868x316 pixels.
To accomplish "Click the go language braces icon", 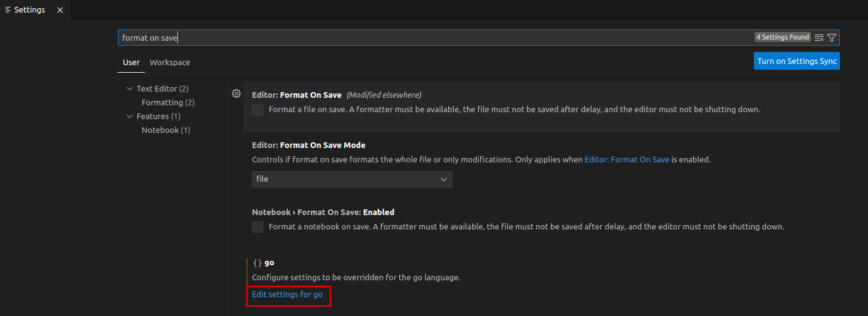I will point(257,263).
